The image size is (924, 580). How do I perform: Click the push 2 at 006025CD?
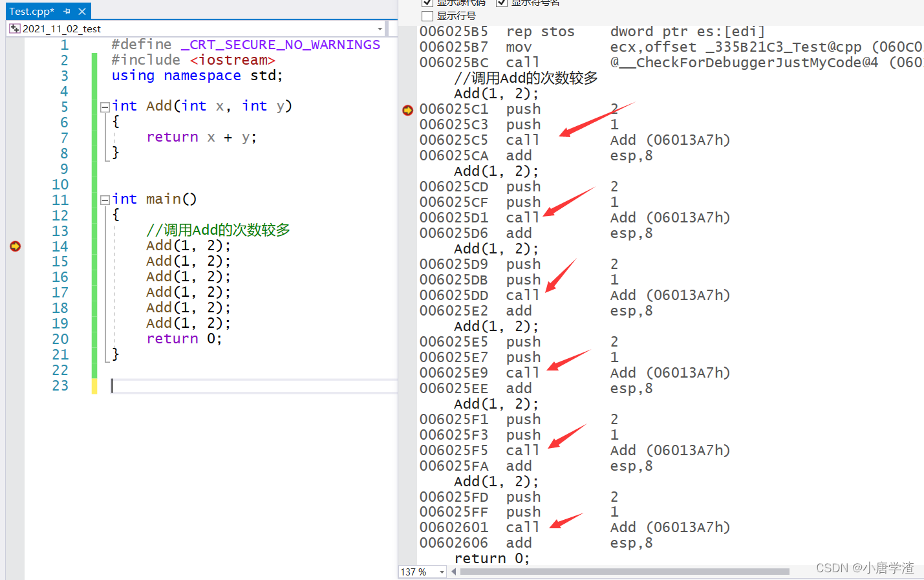519,187
